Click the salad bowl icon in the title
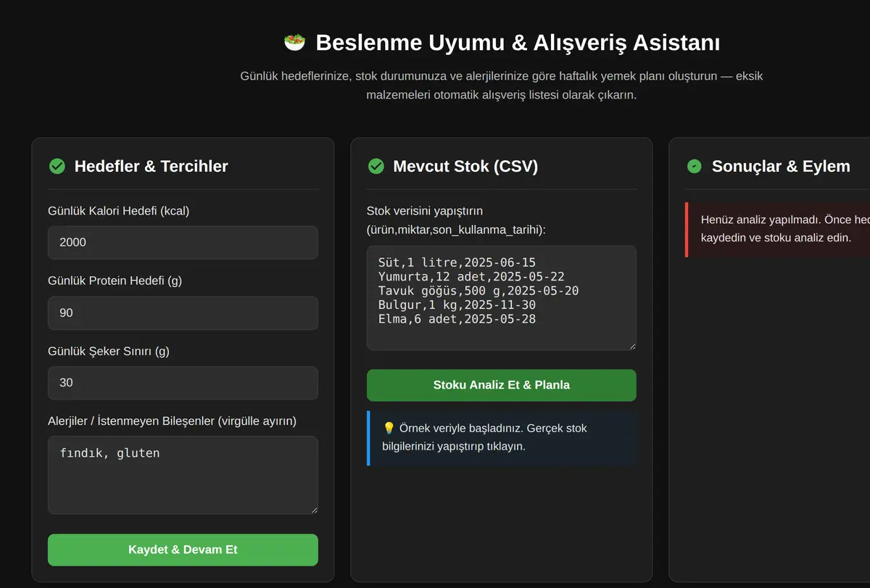Image resolution: width=870 pixels, height=588 pixels. click(294, 42)
